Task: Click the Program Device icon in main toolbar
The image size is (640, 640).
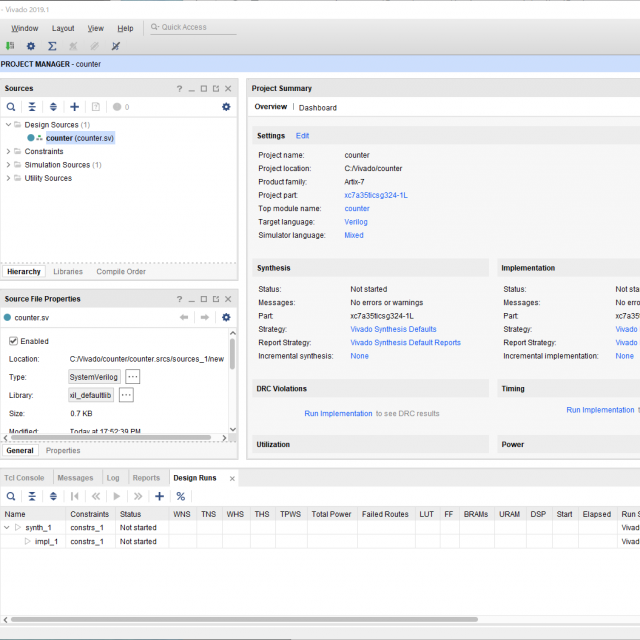Action: pyautogui.click(x=9, y=46)
